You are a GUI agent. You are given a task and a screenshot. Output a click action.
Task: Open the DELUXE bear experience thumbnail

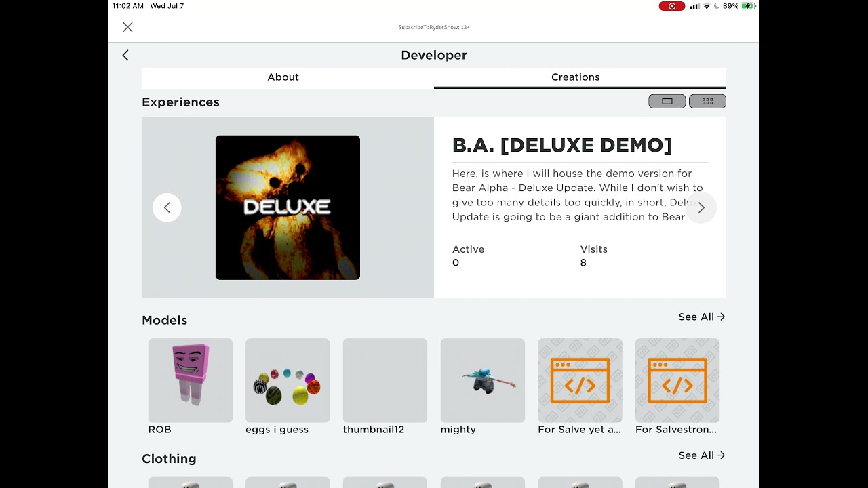coord(288,207)
